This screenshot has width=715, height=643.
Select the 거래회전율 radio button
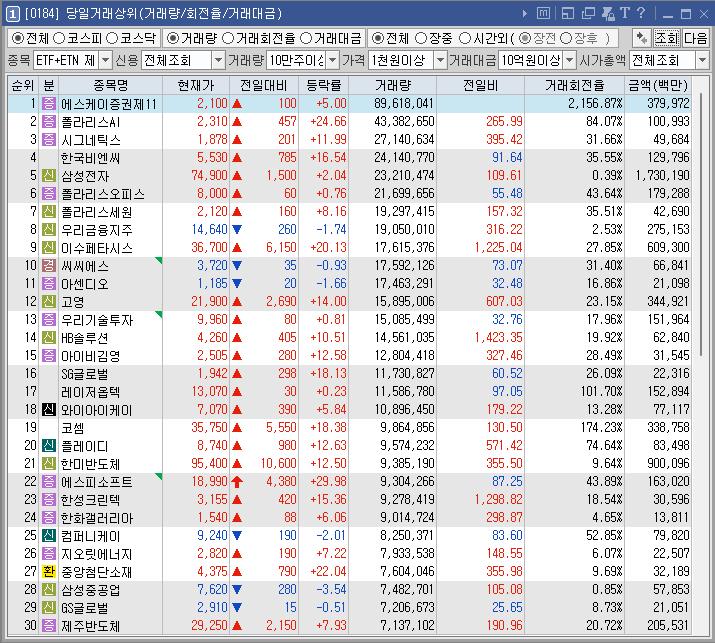[227, 38]
